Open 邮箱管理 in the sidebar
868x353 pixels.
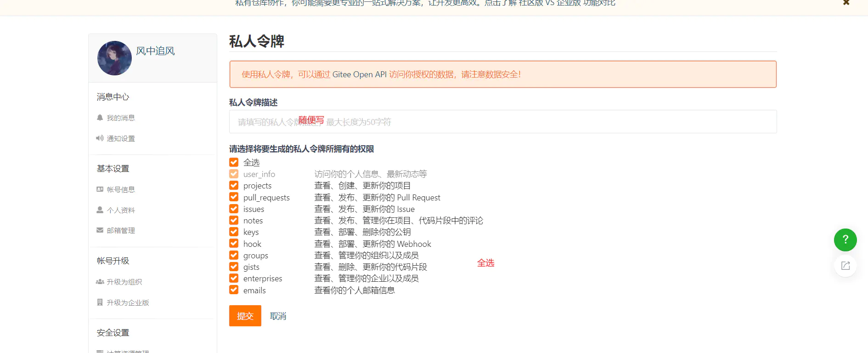click(121, 231)
